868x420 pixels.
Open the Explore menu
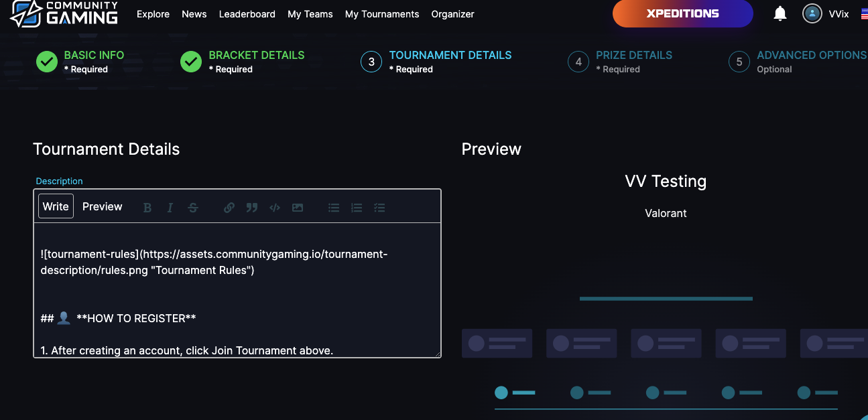click(x=153, y=14)
